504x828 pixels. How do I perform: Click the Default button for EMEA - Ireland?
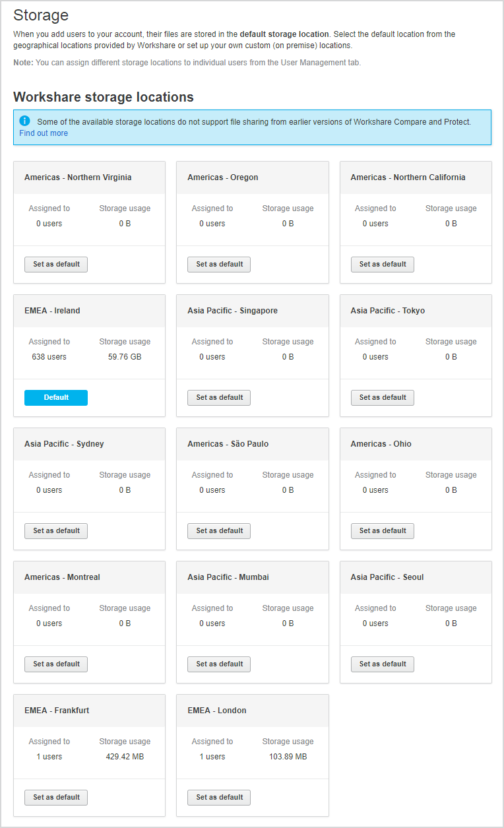tap(56, 397)
